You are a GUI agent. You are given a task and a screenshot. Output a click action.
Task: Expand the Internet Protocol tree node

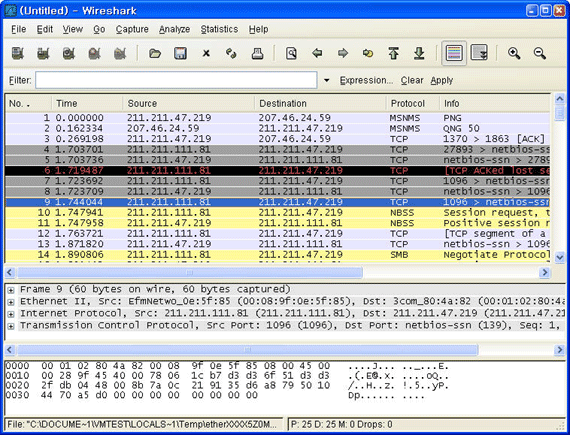11,314
